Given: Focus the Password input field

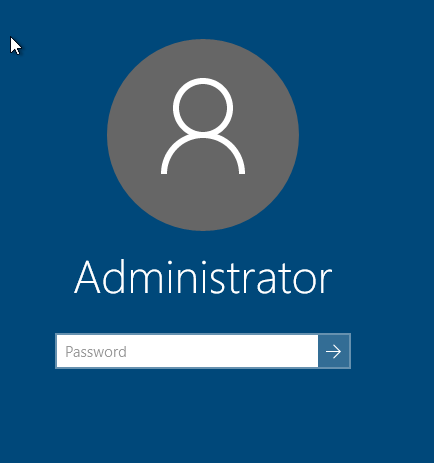Looking at the screenshot, I should click(187, 351).
